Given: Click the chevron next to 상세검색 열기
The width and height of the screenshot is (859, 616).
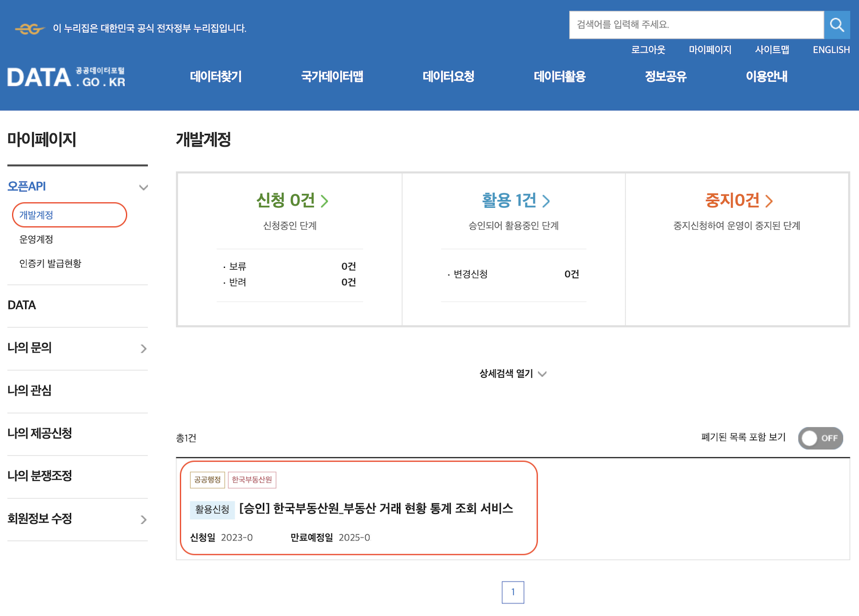Looking at the screenshot, I should [542, 374].
